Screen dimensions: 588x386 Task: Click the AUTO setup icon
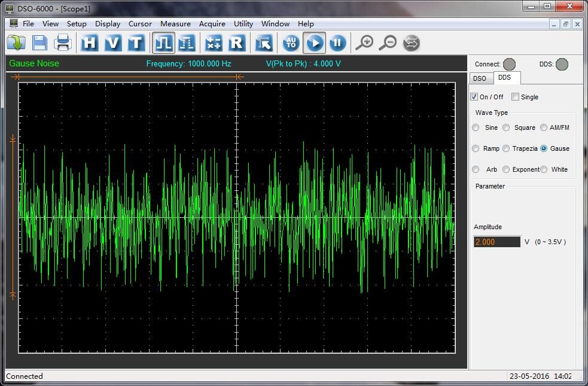tap(291, 43)
